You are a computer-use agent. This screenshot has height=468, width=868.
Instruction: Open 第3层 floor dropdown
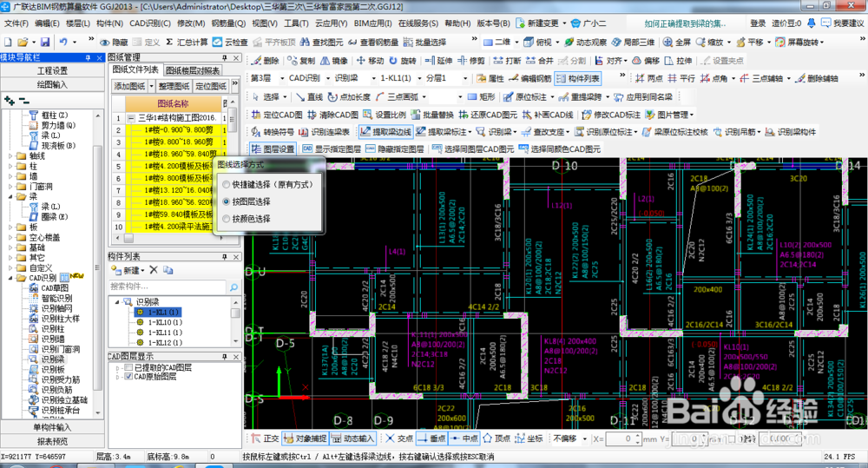click(282, 78)
